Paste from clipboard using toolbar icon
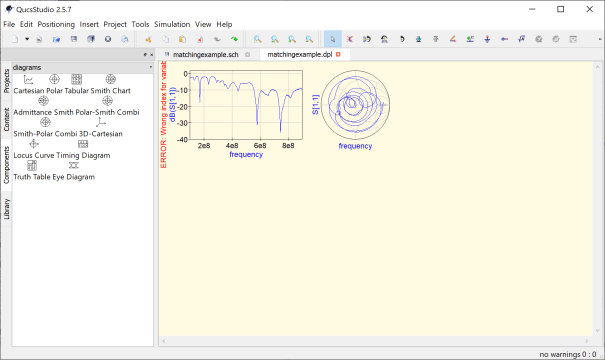 pos(183,39)
